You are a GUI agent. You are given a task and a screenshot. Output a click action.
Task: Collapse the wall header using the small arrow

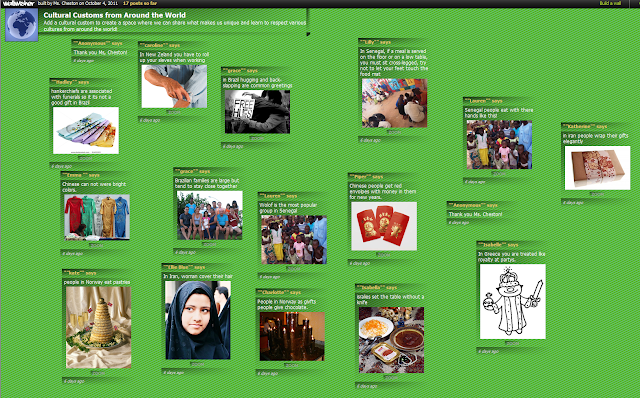(x=308, y=34)
